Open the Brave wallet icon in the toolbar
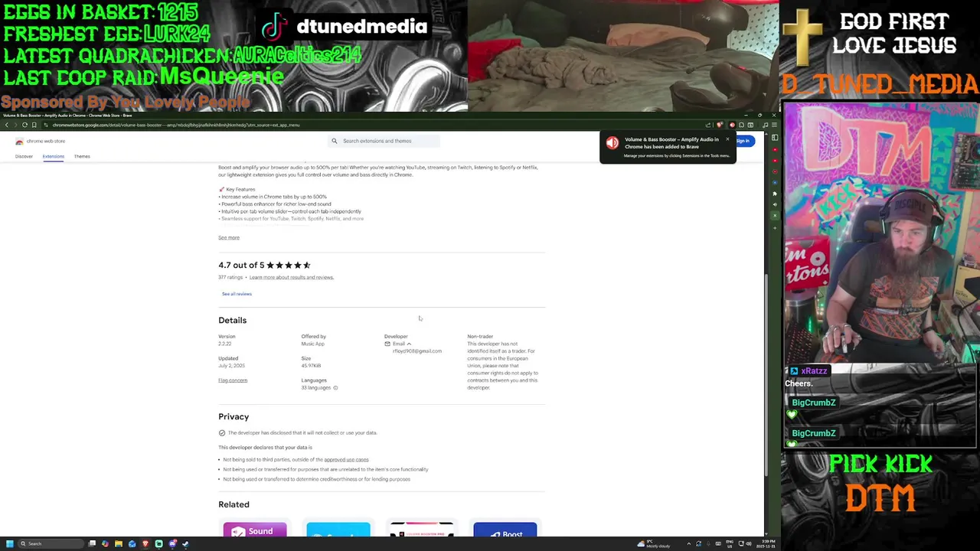The width and height of the screenshot is (980, 551). pyautogui.click(x=750, y=125)
